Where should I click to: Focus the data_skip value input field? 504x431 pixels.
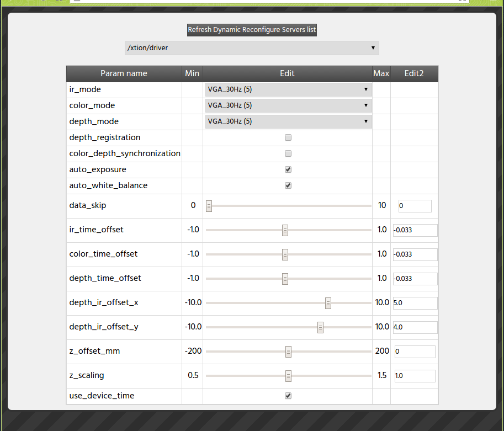click(415, 206)
